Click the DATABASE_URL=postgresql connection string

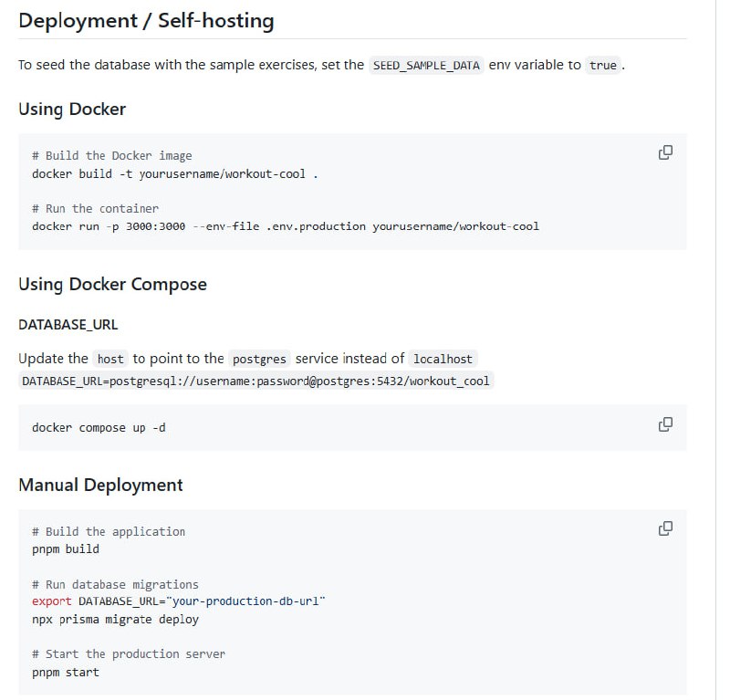pos(257,381)
